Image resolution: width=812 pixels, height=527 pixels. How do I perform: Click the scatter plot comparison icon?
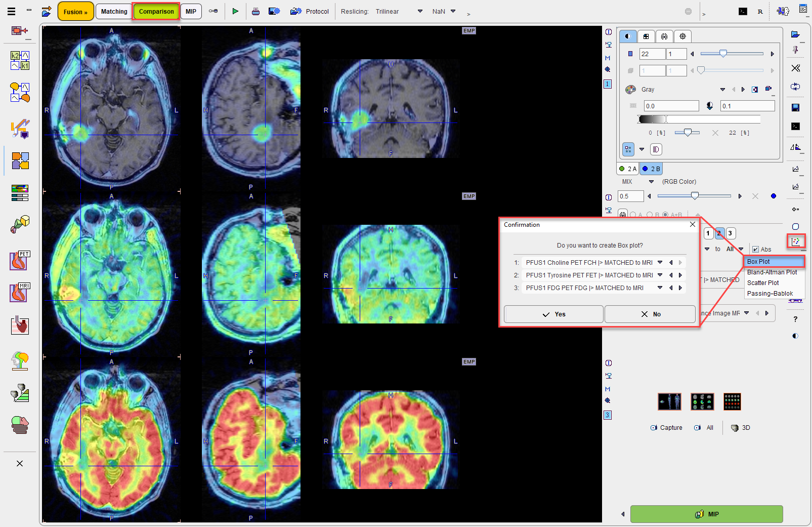[796, 241]
